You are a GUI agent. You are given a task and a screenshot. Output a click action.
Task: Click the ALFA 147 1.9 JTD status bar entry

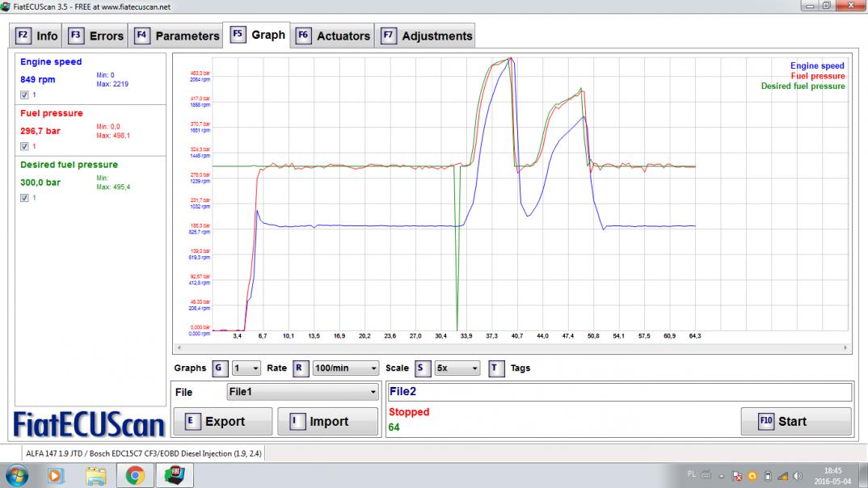(x=143, y=454)
